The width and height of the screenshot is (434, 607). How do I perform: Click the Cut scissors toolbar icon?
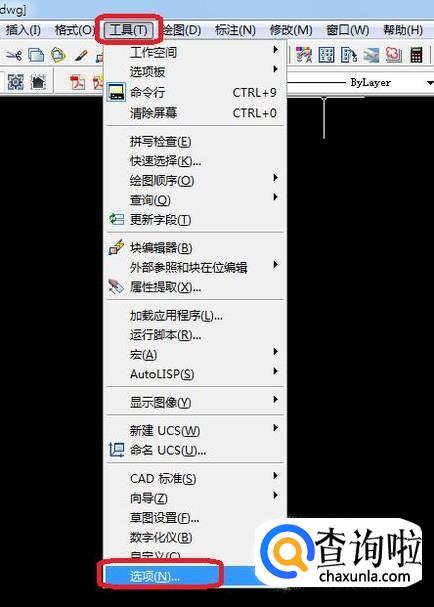click(14, 55)
